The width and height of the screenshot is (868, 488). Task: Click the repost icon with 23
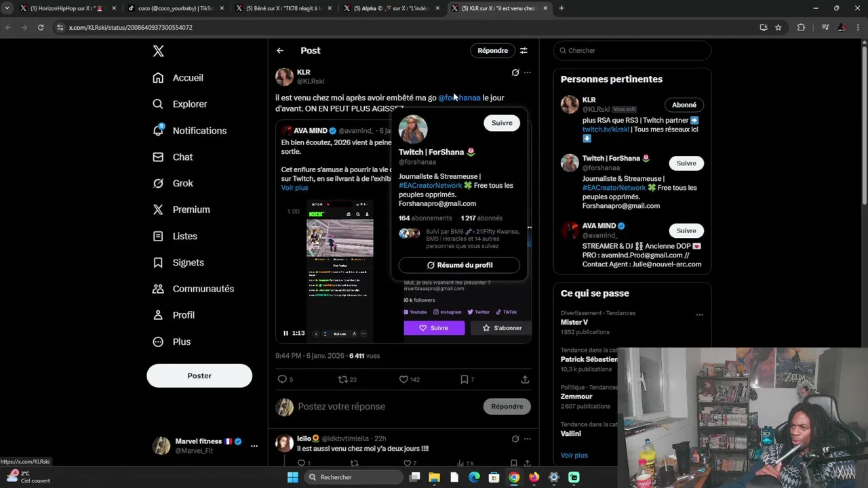click(343, 380)
